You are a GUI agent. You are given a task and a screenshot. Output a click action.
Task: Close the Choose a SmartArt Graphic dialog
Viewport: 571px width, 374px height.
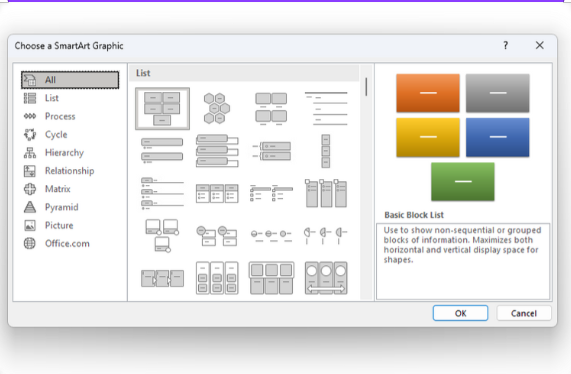540,45
